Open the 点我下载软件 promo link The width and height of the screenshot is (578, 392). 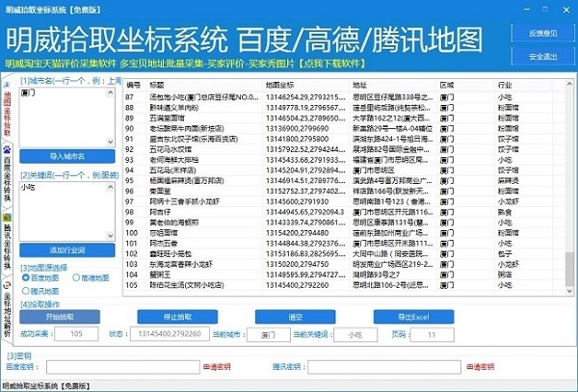click(x=331, y=64)
